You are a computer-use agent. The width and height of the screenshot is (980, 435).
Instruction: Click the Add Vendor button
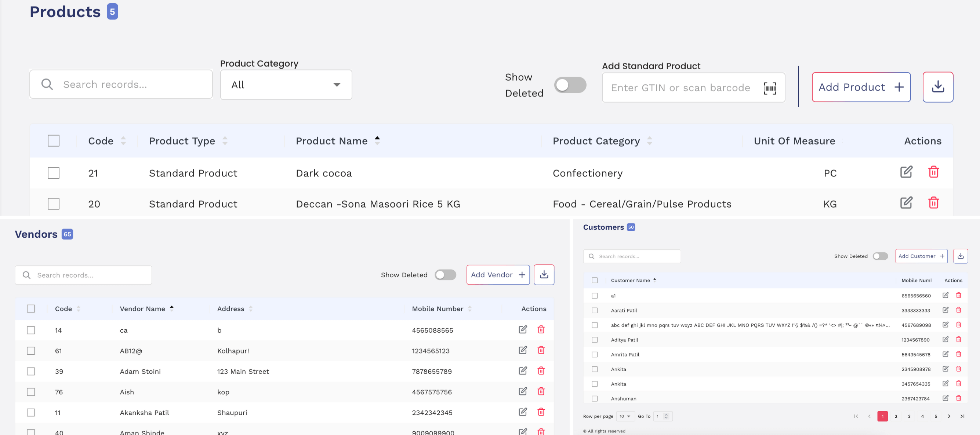498,275
